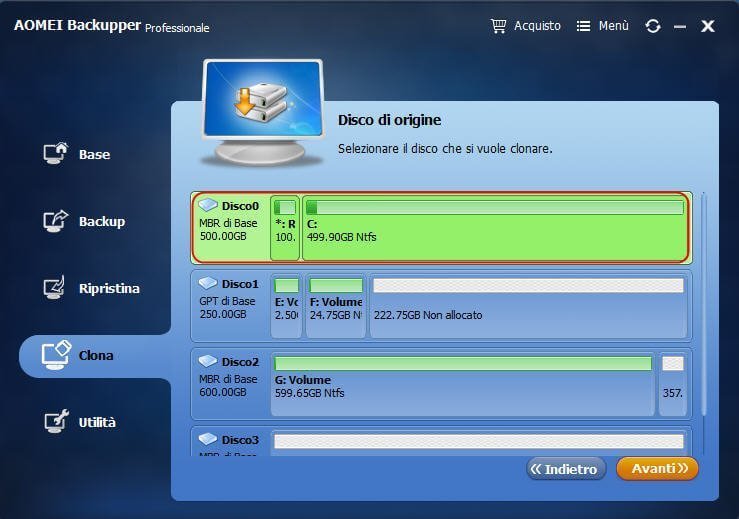739x519 pixels.
Task: Select the C: 499.90GB Ntfs partition
Action: (495, 228)
